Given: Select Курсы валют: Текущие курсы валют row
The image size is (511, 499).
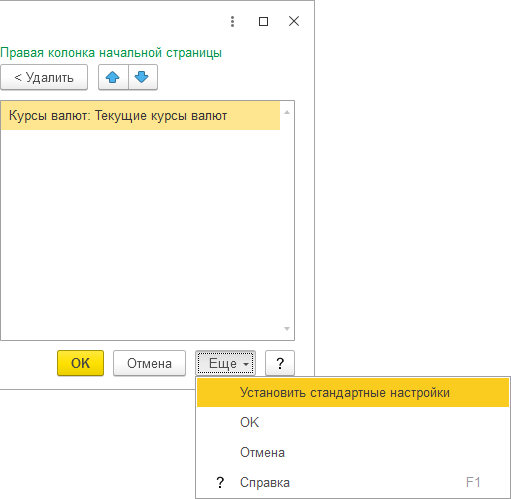Looking at the screenshot, I should pyautogui.click(x=140, y=116).
